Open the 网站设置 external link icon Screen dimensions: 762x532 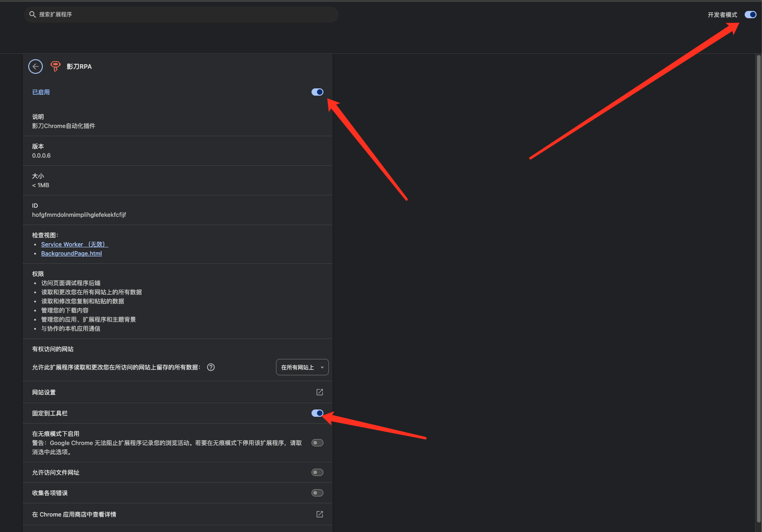(320, 392)
